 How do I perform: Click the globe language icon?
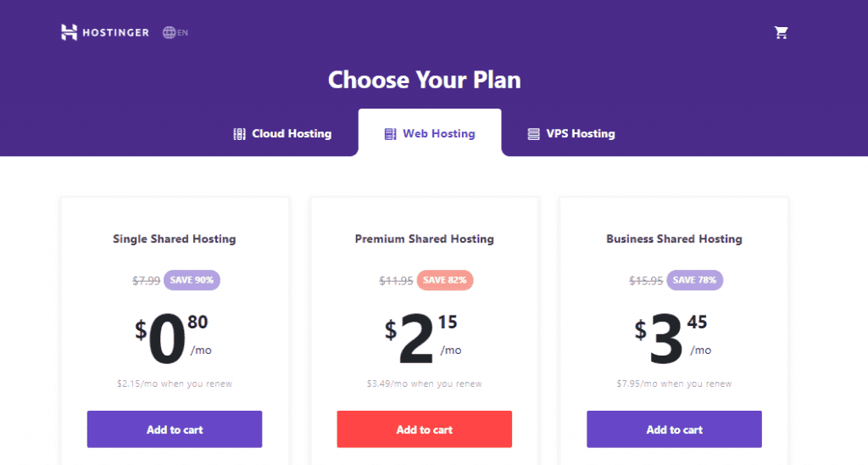169,33
